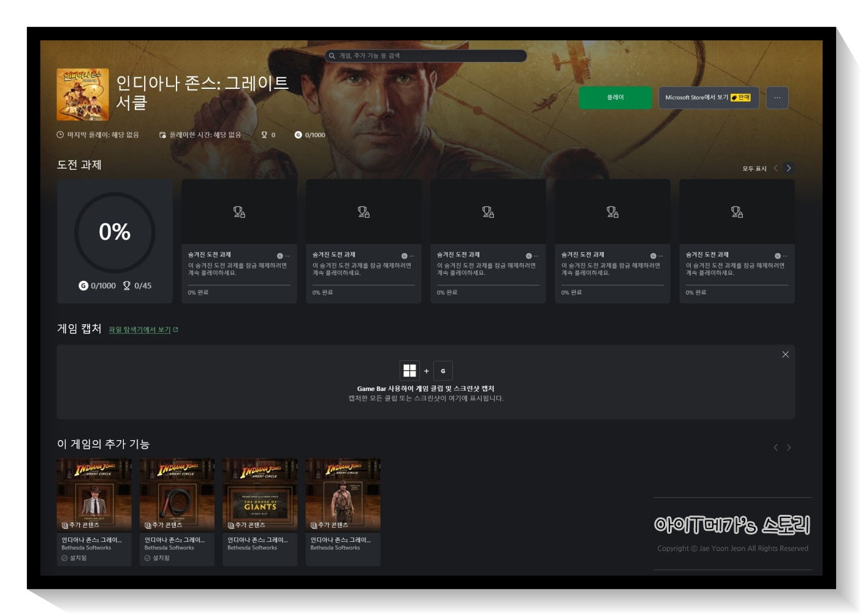Click the 이 게임의 추가 기능 heading
Screen dimensions: 863x616
pyautogui.click(x=103, y=444)
